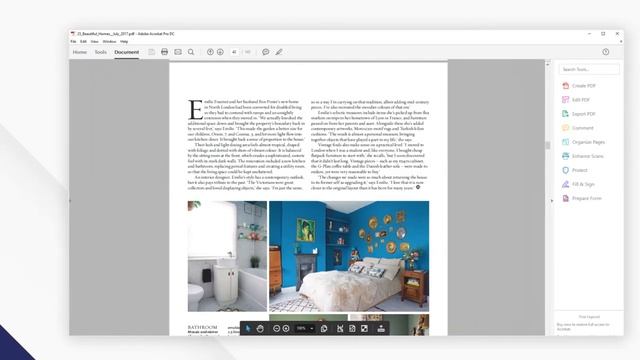
Task: Collapse the right tools pane arrow
Action: pyautogui.click(x=552, y=201)
